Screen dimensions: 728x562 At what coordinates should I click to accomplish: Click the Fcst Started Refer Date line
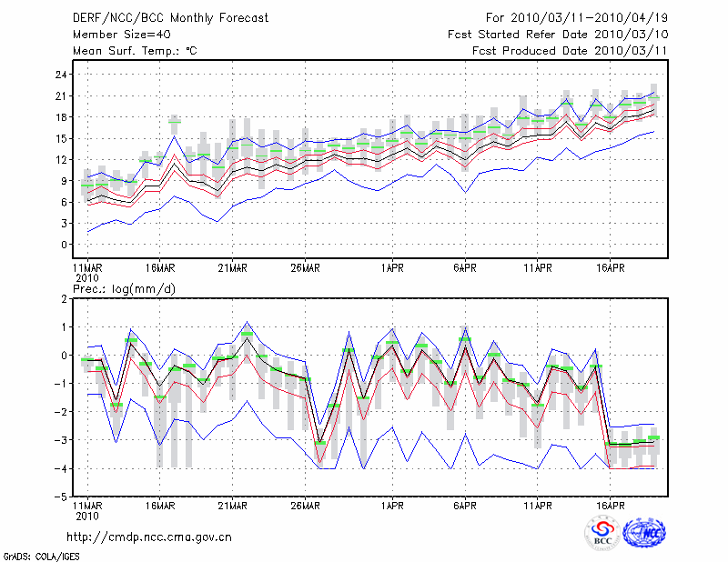click(x=558, y=35)
